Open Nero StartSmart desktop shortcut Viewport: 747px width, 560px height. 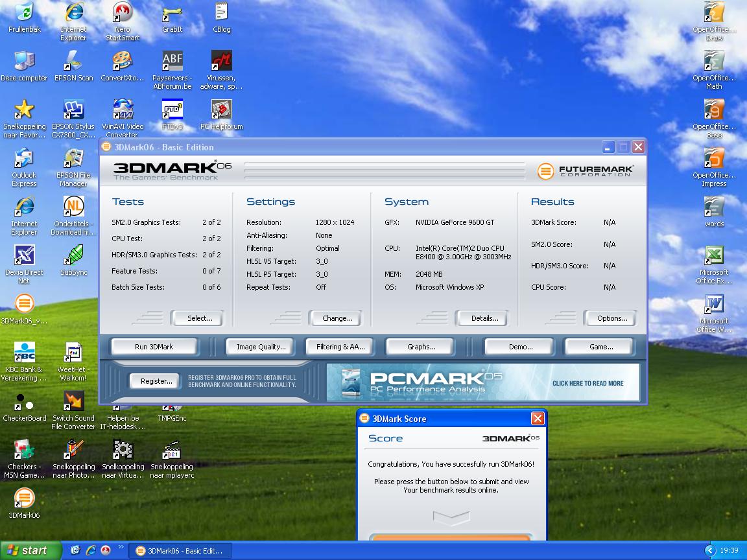click(x=123, y=21)
